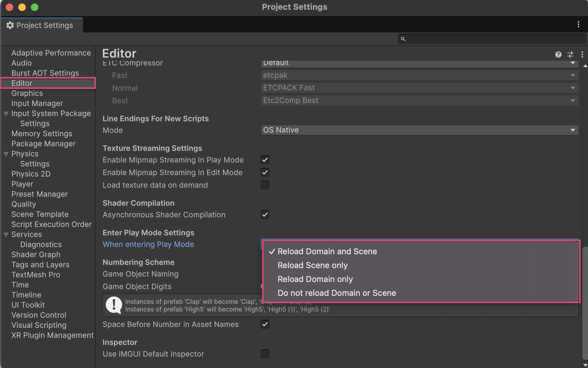
Task: Click the scroll down arrow at bottom right
Action: click(585, 365)
